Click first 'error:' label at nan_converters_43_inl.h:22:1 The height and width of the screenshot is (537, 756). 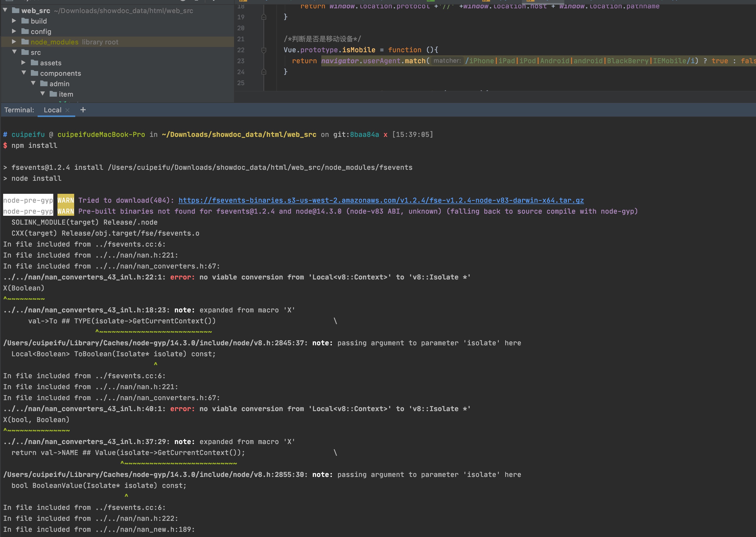pyautogui.click(x=183, y=277)
